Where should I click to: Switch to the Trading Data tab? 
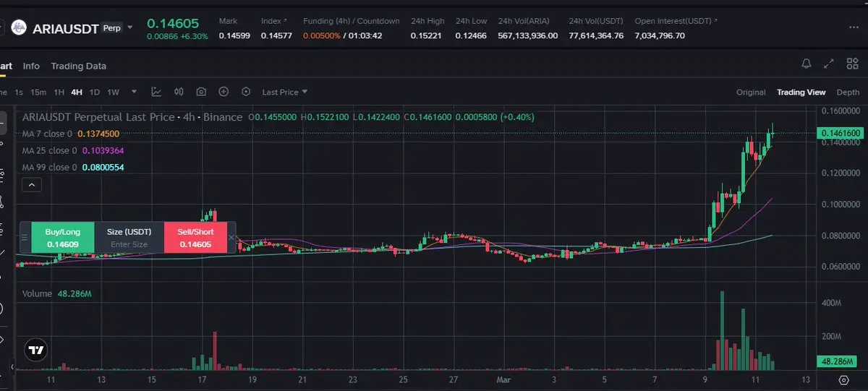(x=78, y=66)
